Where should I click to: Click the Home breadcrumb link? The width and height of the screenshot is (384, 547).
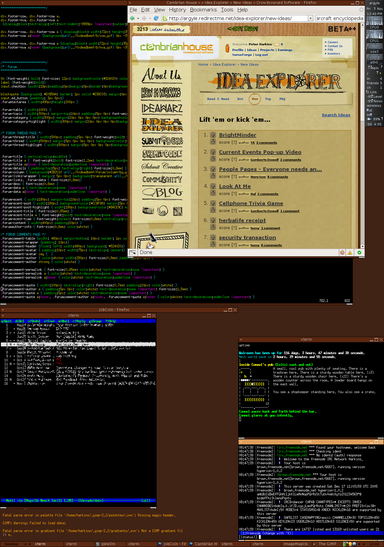[203, 65]
